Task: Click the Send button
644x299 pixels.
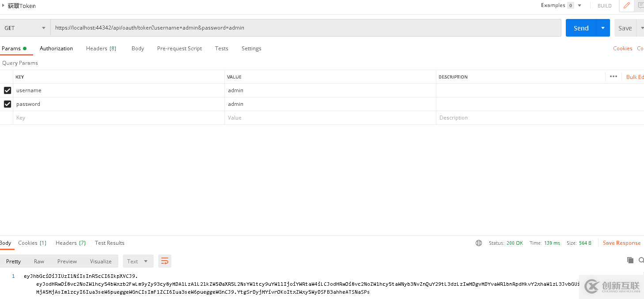Action: (x=581, y=28)
